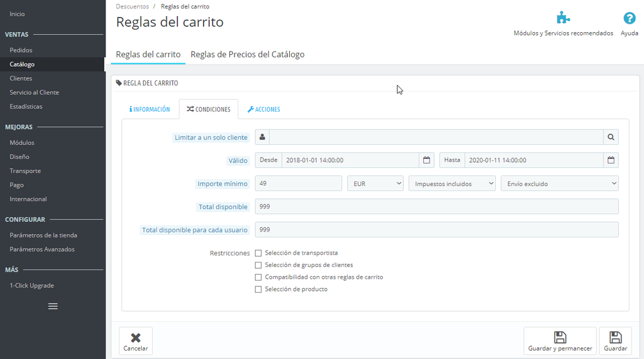Image resolution: width=644 pixels, height=359 pixels.
Task: Click Descuentos breadcrumb link
Action: tap(132, 6)
